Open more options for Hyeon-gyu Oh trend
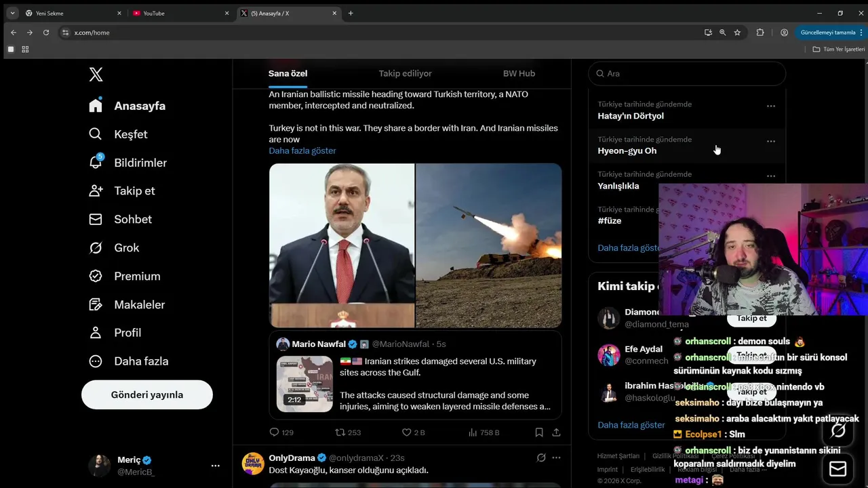The width and height of the screenshot is (868, 488). (x=770, y=142)
